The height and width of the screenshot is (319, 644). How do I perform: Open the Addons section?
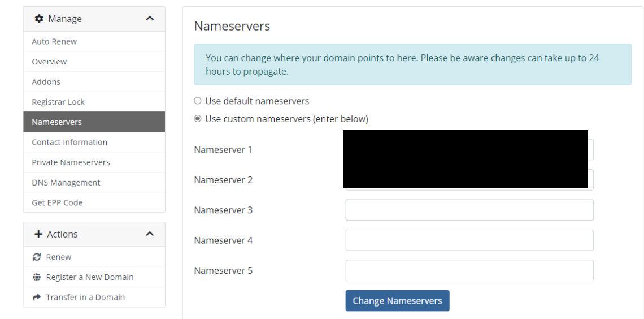[x=46, y=81]
